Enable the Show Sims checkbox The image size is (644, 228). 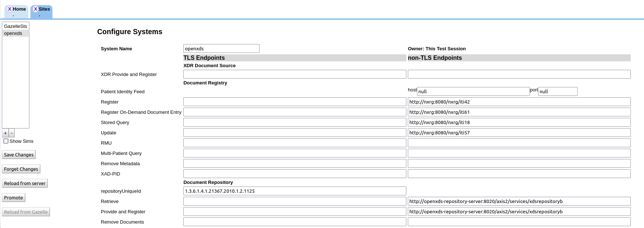pyautogui.click(x=6, y=141)
